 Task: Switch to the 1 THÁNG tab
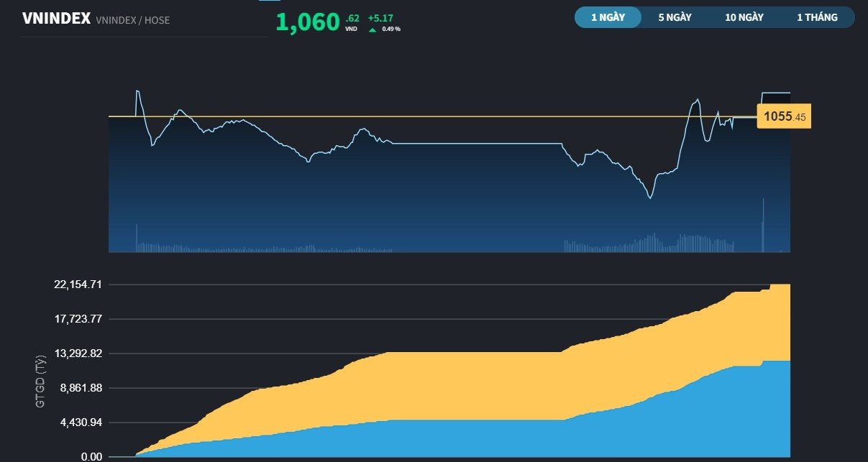817,17
